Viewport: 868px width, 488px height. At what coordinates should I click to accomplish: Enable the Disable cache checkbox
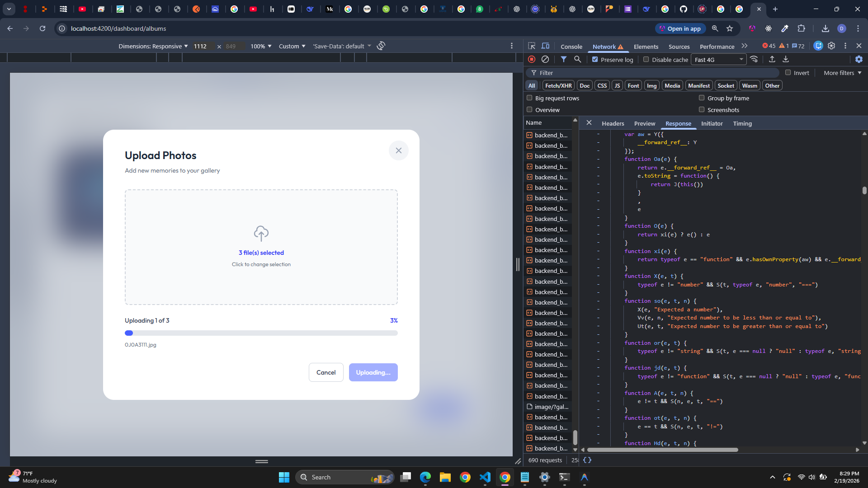tap(646, 59)
